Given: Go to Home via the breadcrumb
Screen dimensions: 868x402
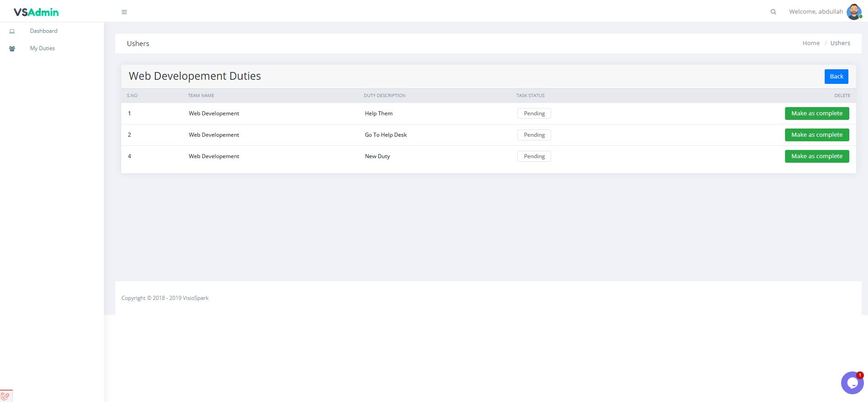Looking at the screenshot, I should click(x=811, y=43).
